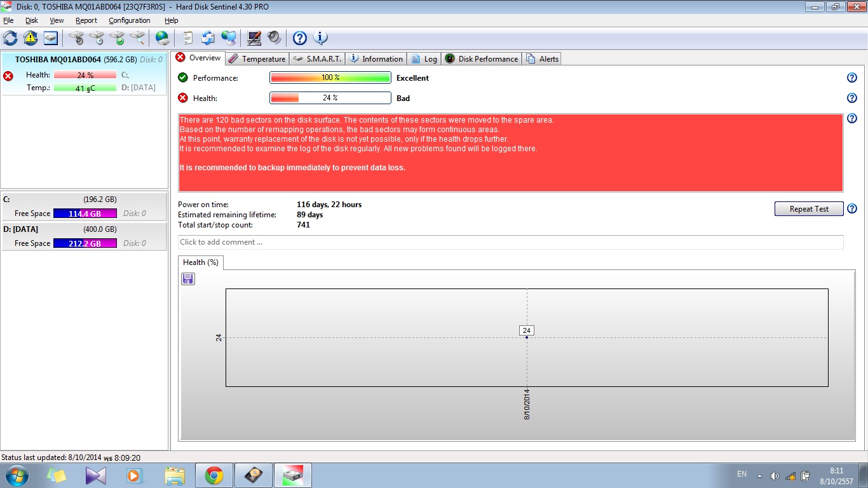Click the 114.4 GB free space bar
Screen dimensions: 868x488
click(85, 213)
